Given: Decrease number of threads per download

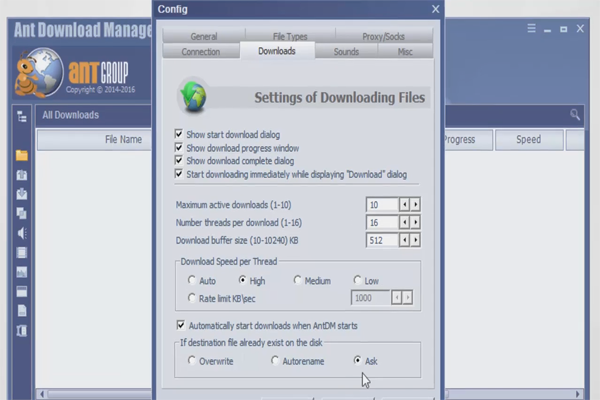Looking at the screenshot, I should point(404,222).
